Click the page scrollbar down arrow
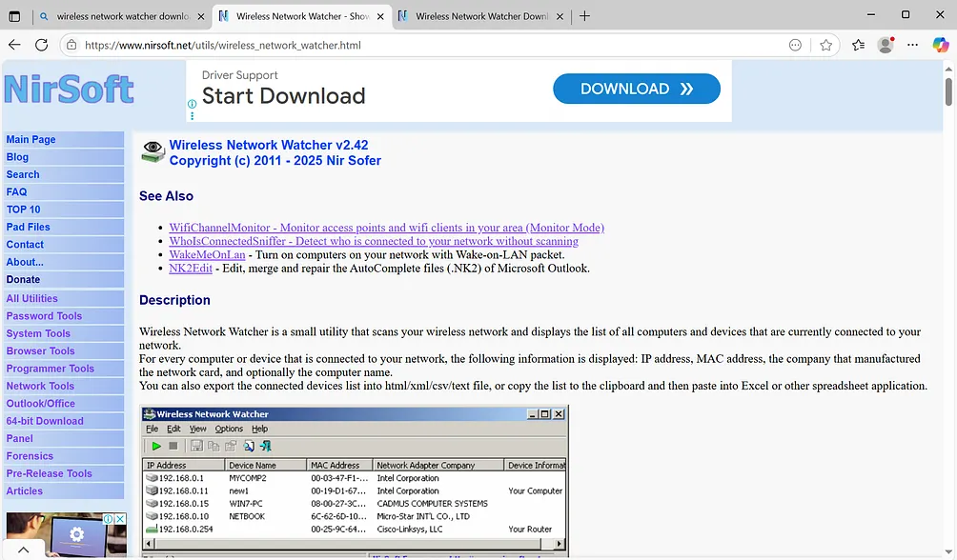 [948, 552]
